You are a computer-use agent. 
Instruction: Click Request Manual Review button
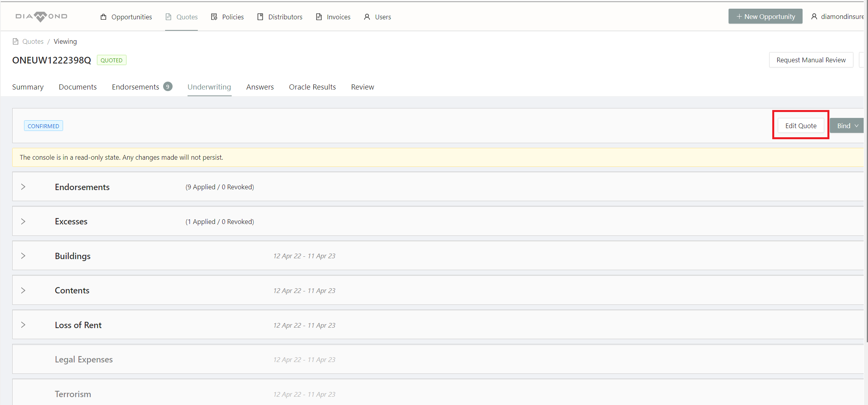(811, 60)
